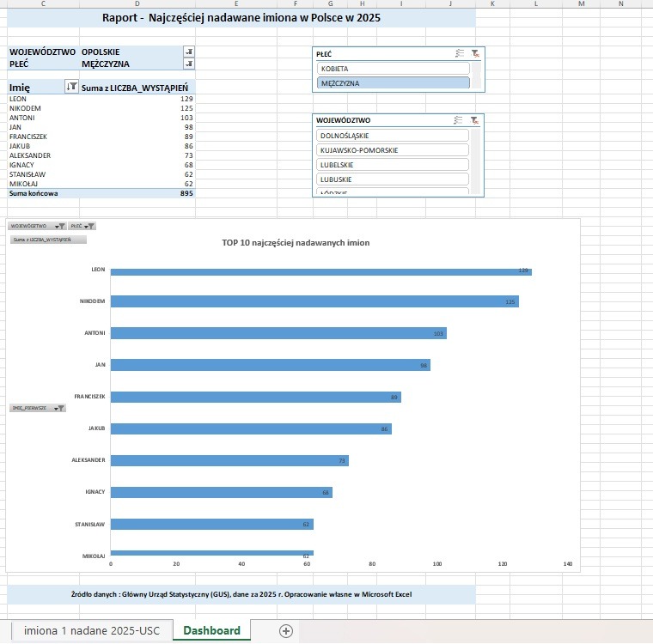
Task: Open Imię column sort filter
Action: tap(71, 87)
